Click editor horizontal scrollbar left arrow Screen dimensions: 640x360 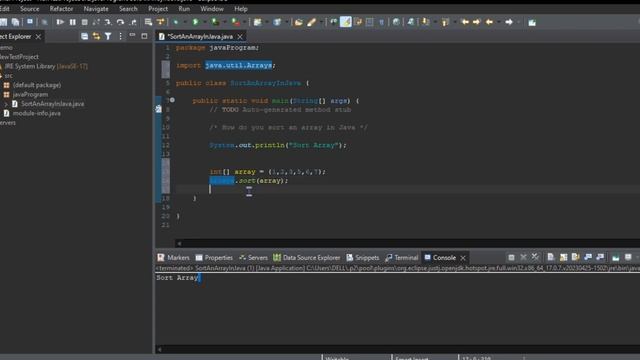pyautogui.click(x=179, y=243)
